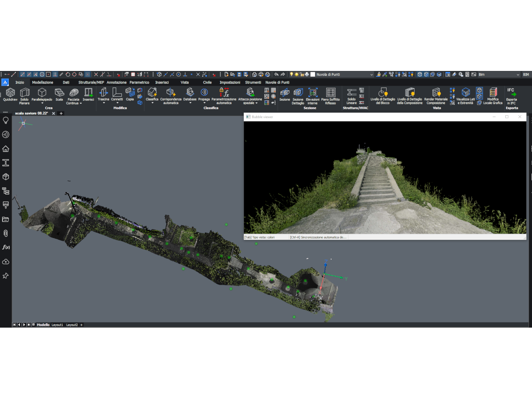This screenshot has height=399, width=532.
Task: Choose the Scala stair tool
Action: (x=59, y=95)
